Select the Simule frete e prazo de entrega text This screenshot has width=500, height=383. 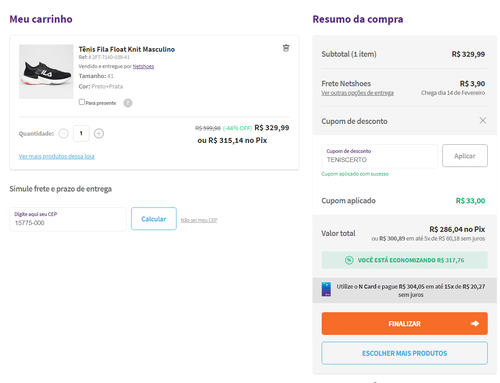click(60, 189)
